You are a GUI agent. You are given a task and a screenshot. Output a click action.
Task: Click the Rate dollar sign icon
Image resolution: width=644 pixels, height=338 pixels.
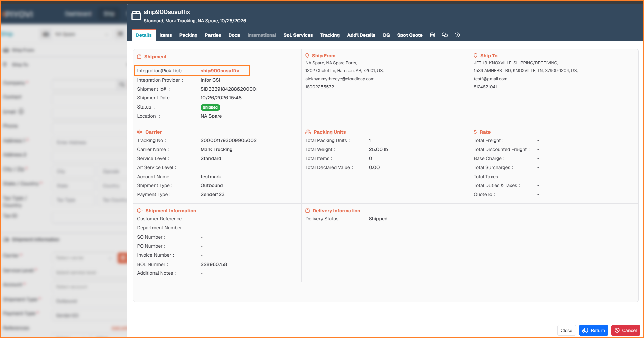pyautogui.click(x=475, y=132)
